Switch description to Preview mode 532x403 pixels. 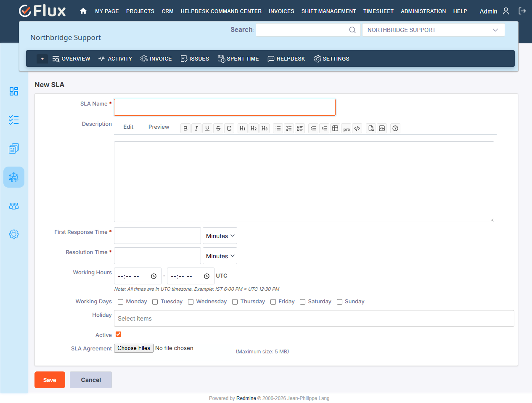click(x=159, y=127)
